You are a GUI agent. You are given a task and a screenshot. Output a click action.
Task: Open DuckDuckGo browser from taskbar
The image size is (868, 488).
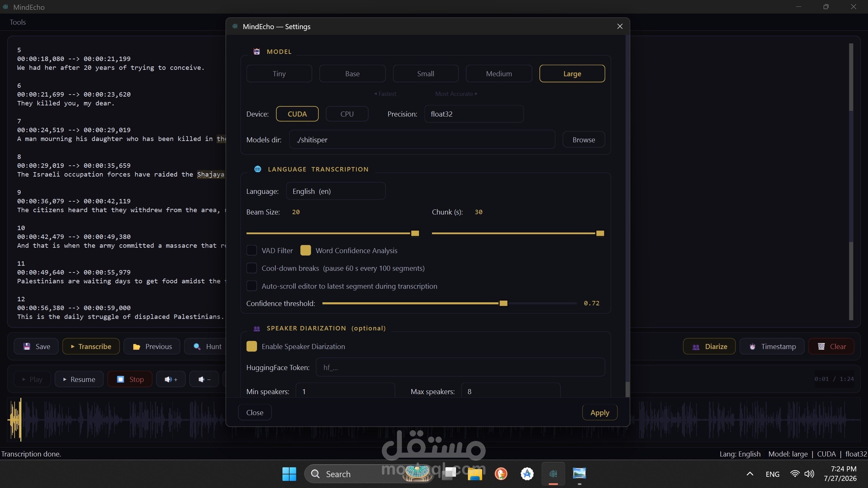[501, 474]
